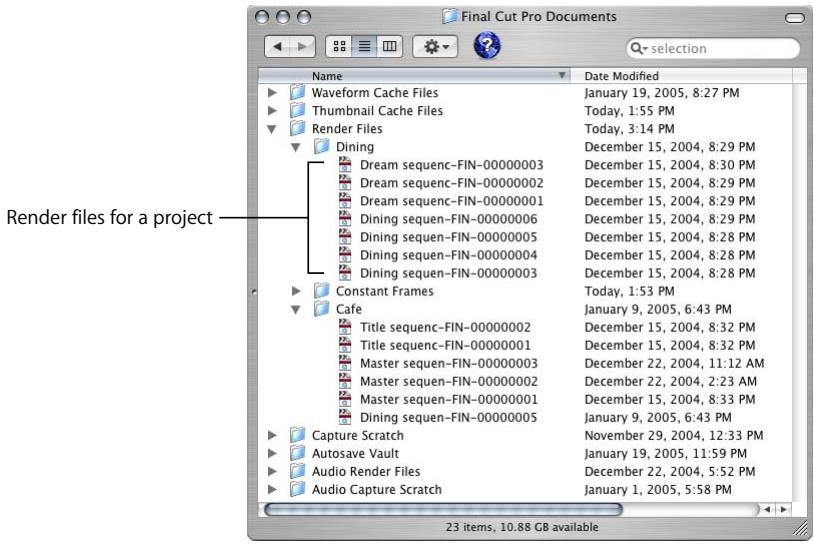This screenshot has width=814, height=545.
Task: Click the date November 29, 2004, 12:33 PM
Action: pos(674,435)
